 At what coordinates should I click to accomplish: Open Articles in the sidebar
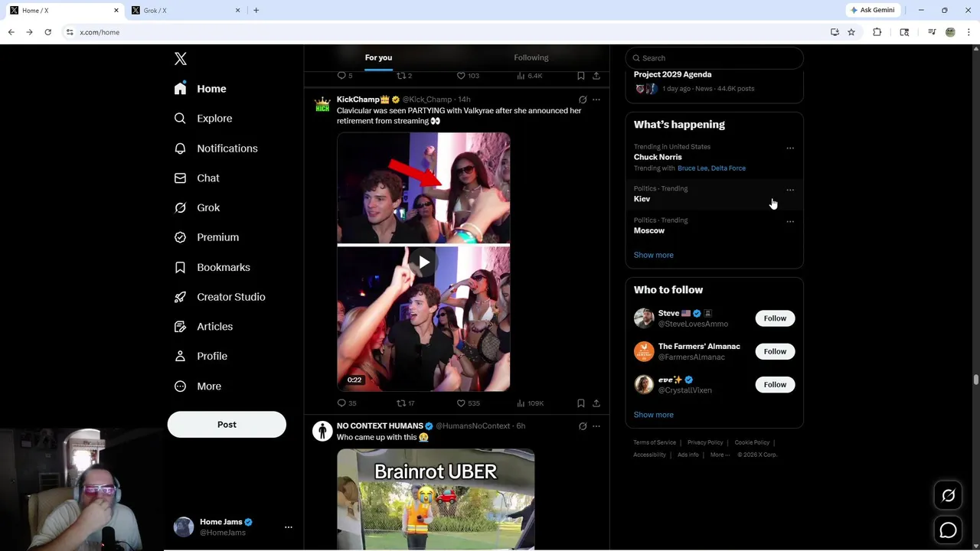tap(204, 327)
